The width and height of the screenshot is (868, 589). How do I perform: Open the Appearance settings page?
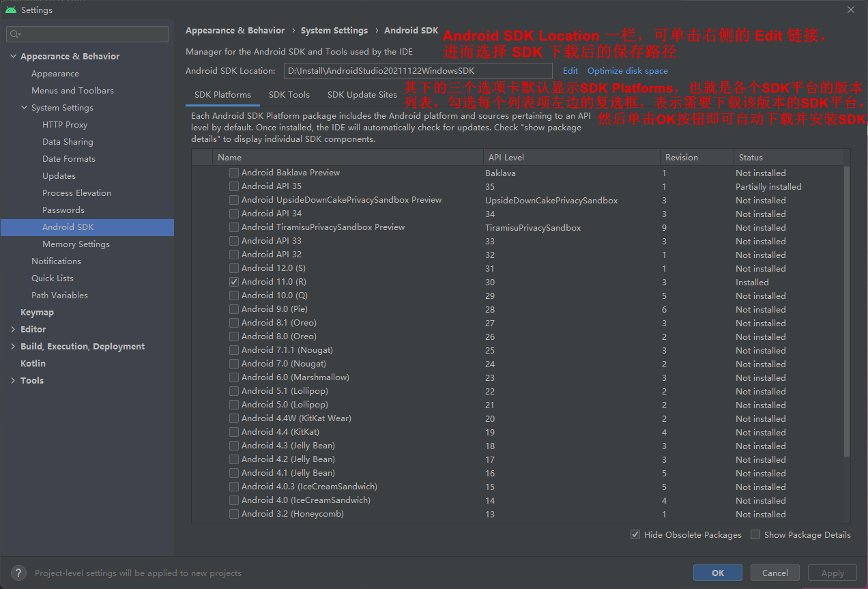pos(55,74)
